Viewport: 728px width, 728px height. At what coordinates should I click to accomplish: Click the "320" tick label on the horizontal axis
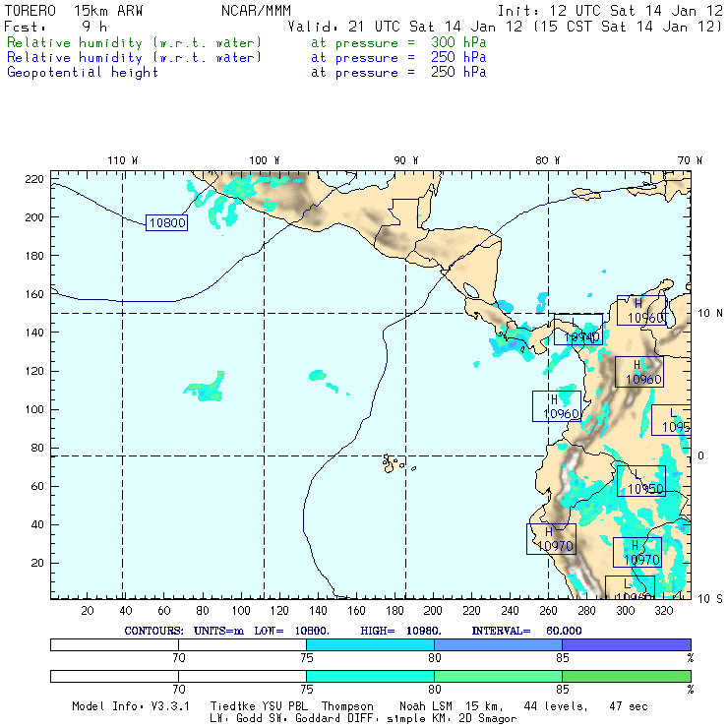pos(664,611)
